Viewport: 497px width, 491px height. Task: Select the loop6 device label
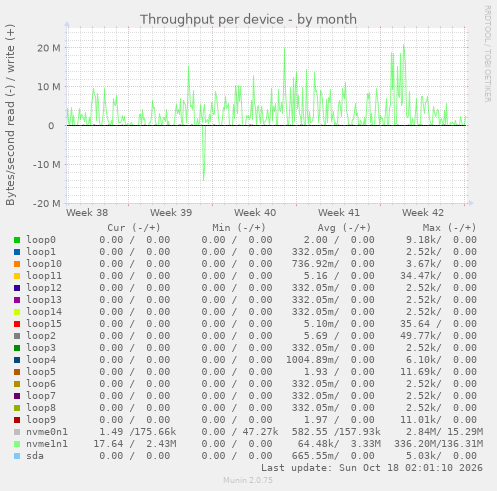coord(41,384)
